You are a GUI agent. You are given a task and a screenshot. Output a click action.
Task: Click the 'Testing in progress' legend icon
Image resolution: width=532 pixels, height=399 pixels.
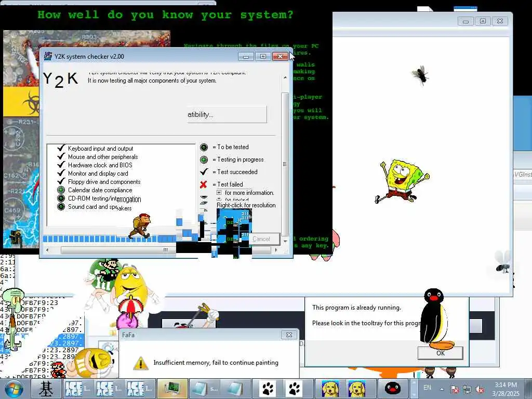(x=204, y=159)
